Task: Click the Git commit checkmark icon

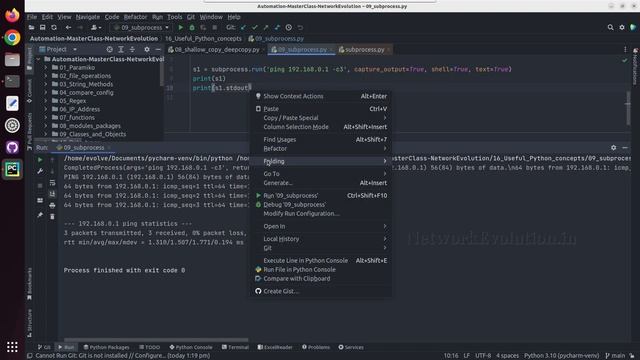Action: (255, 27)
